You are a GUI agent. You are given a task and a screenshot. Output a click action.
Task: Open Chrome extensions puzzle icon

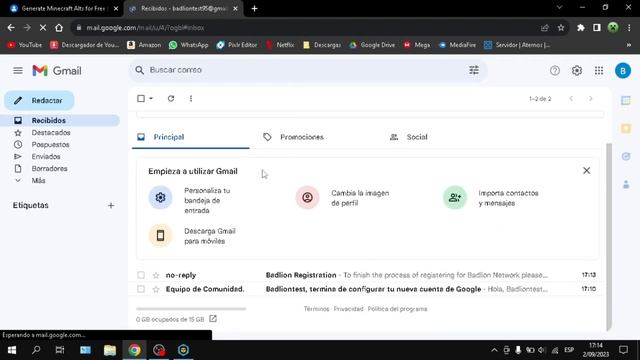[580, 28]
